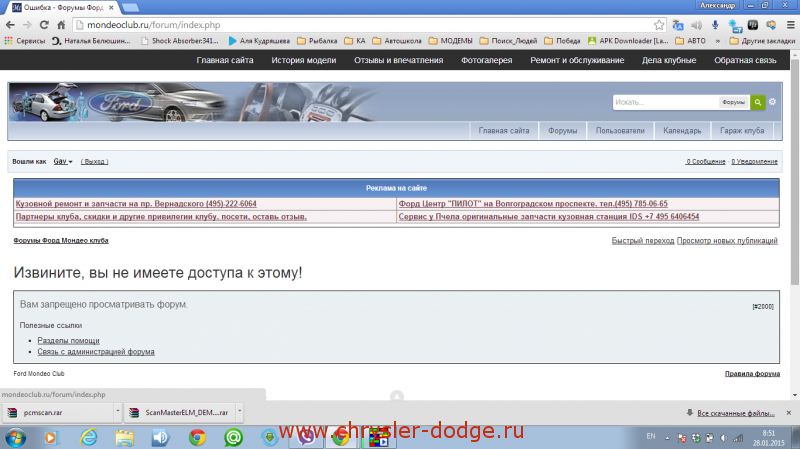Screen dimensions: 800x449
Task: Click the address bar URL
Action: click(x=154, y=24)
